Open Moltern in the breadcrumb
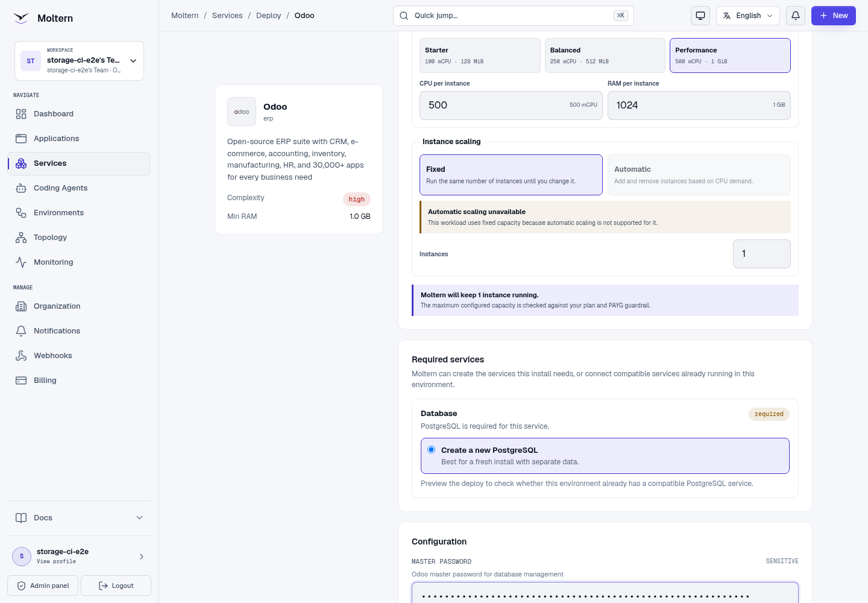This screenshot has width=868, height=603. tap(185, 16)
